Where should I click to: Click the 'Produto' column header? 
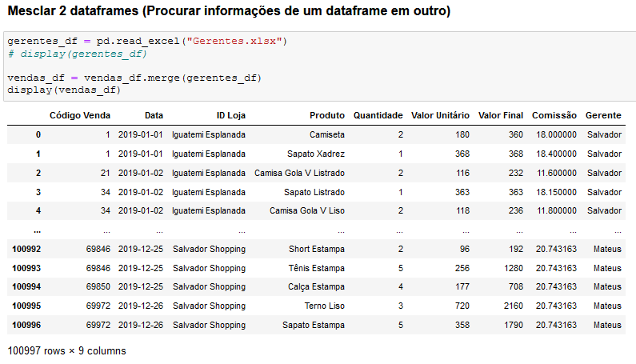pos(327,116)
